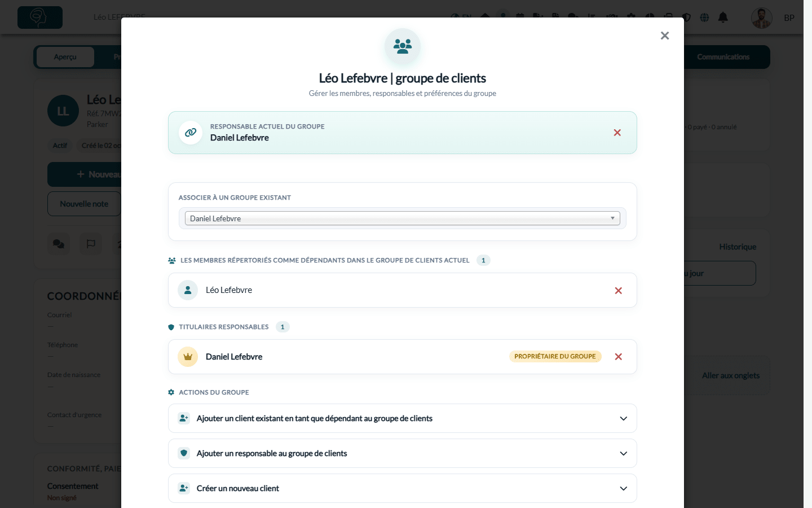Click the 'Consentement' label
This screenshot has width=812, height=508.
coord(73,486)
